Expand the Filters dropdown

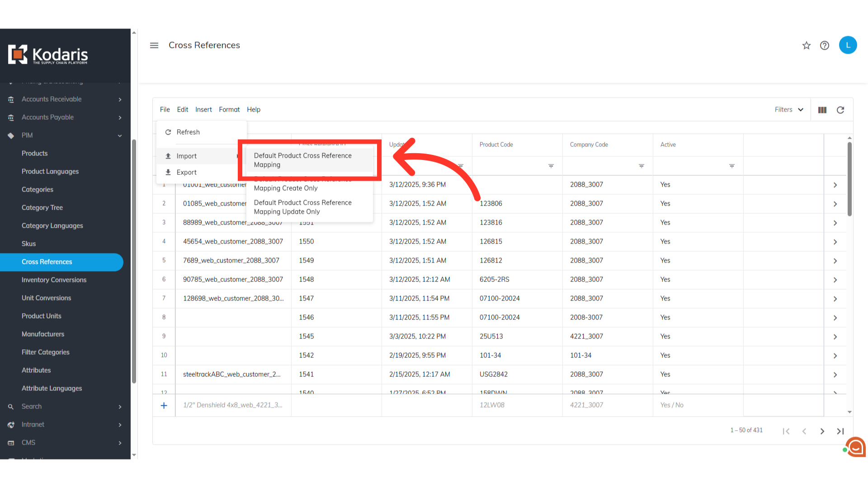[x=789, y=109]
